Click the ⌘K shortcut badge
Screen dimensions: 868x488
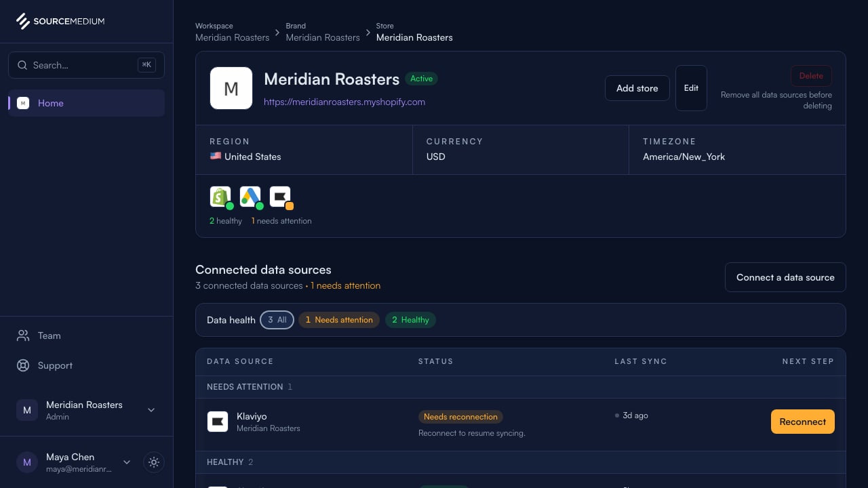point(146,65)
